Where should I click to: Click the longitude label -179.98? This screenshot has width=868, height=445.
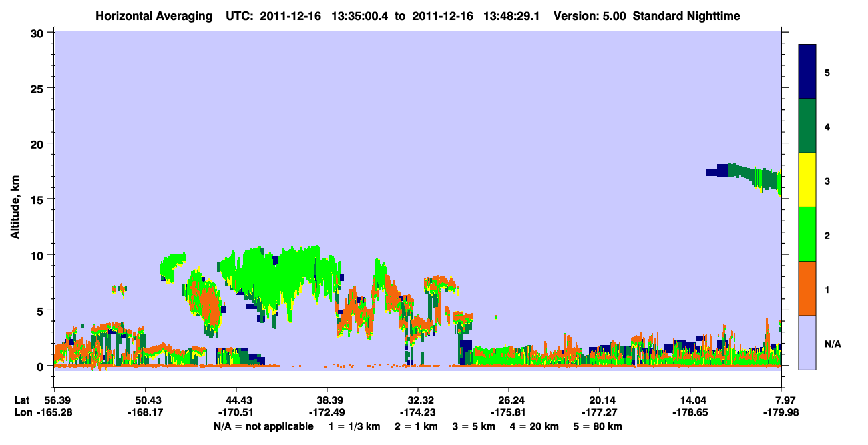coord(782,413)
